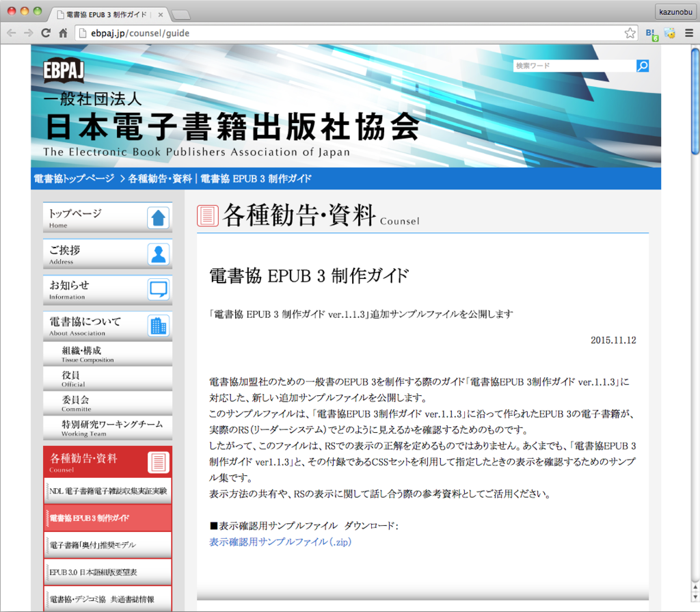Click the EBPAJ logo in the banner
700x612 pixels.
pos(64,70)
